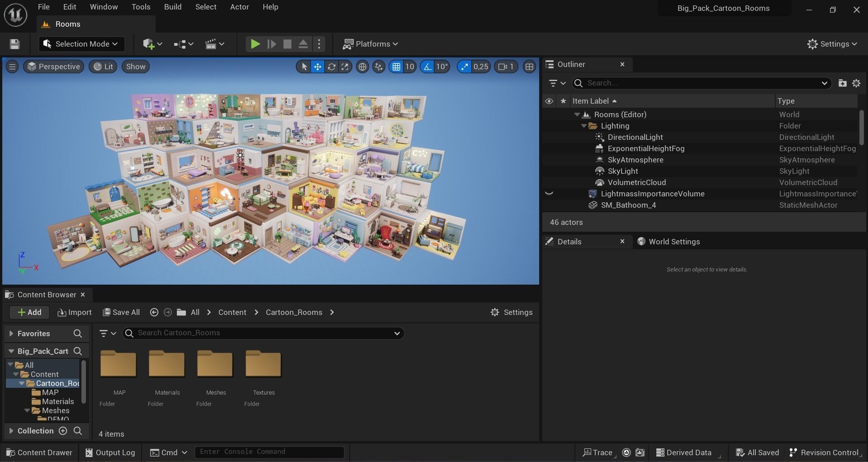Change the scale snap value 0,25

(x=480, y=67)
